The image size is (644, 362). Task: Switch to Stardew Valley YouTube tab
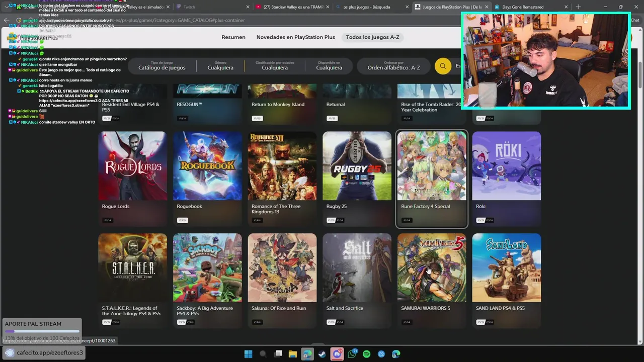click(292, 7)
